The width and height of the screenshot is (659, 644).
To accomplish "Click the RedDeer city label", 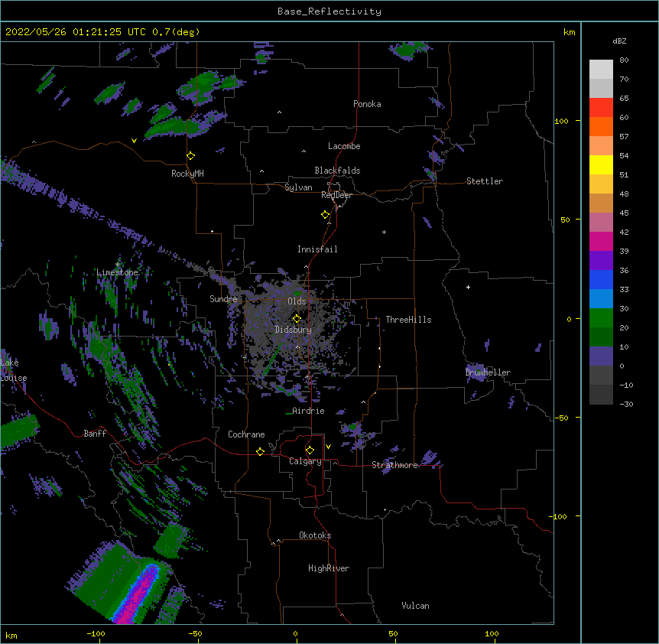I will click(x=336, y=195).
